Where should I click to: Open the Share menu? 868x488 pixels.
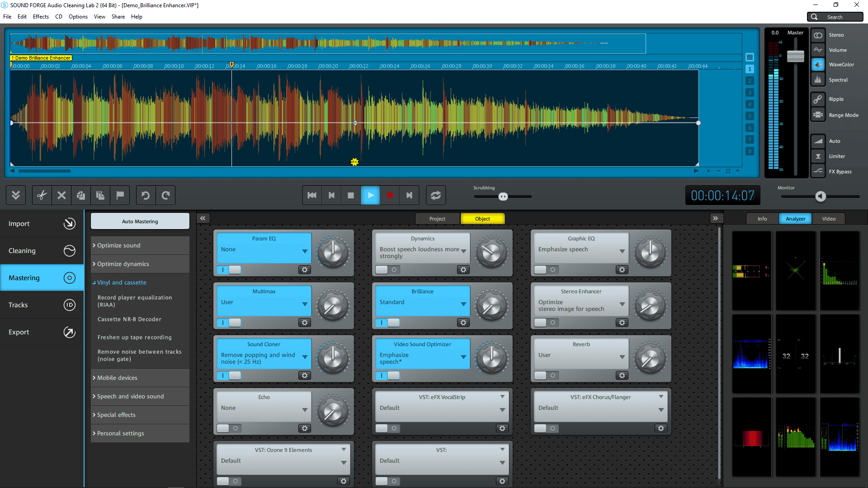118,17
